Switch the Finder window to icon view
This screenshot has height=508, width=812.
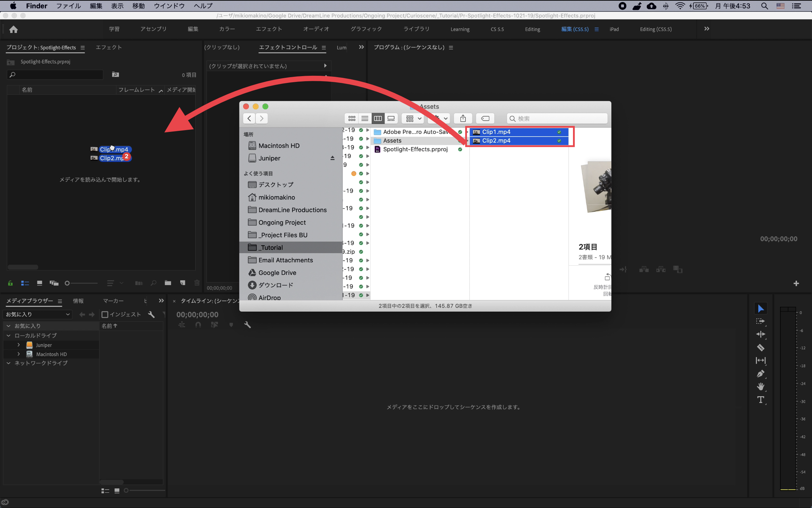click(351, 118)
